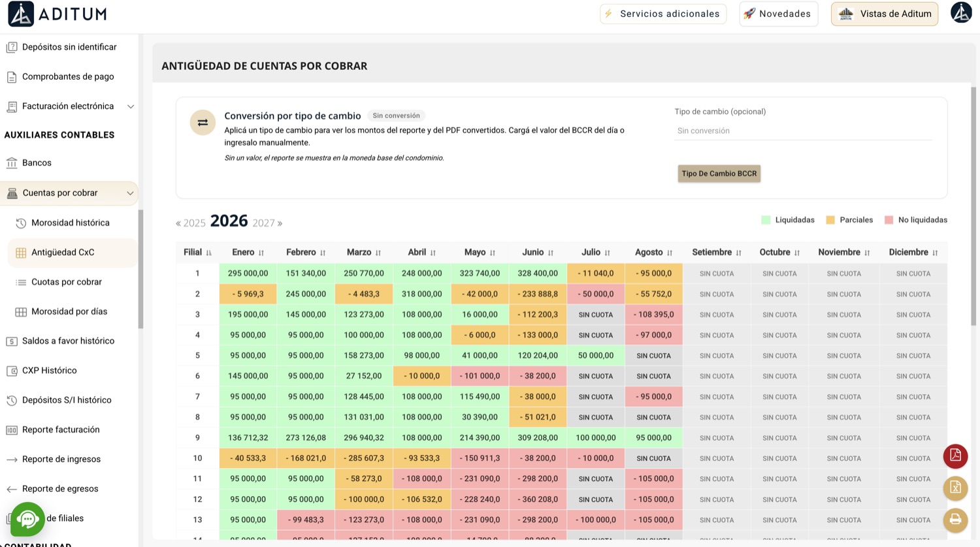The image size is (980, 547).
Task: Click the Reporte facturación icon
Action: pos(12,430)
